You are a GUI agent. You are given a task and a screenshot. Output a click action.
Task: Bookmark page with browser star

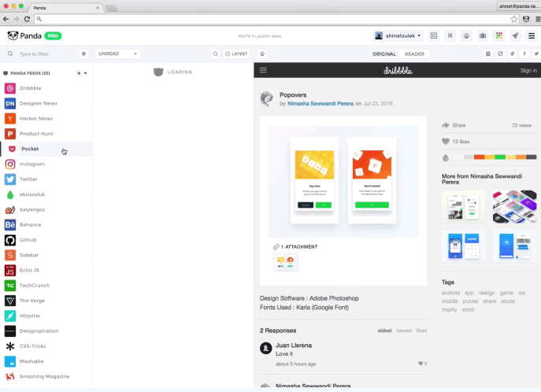click(513, 19)
